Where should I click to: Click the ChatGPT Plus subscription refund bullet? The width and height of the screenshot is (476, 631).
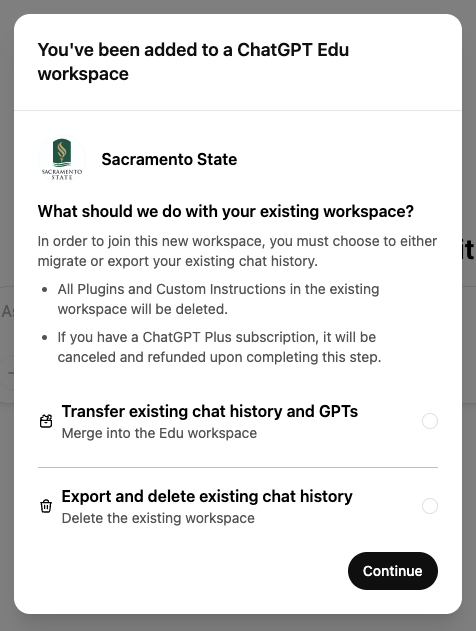tap(219, 347)
